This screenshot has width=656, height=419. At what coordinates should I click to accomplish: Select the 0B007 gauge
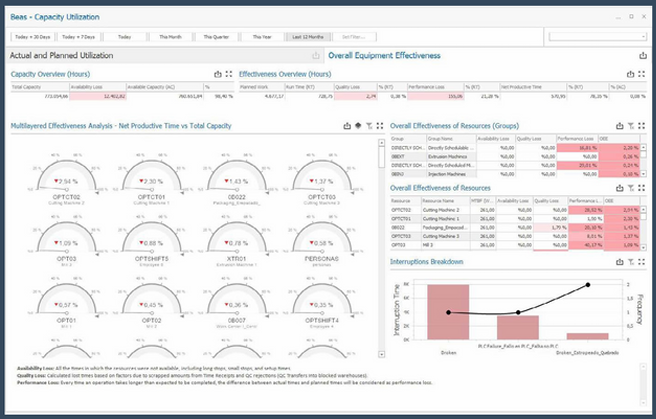coord(237,303)
